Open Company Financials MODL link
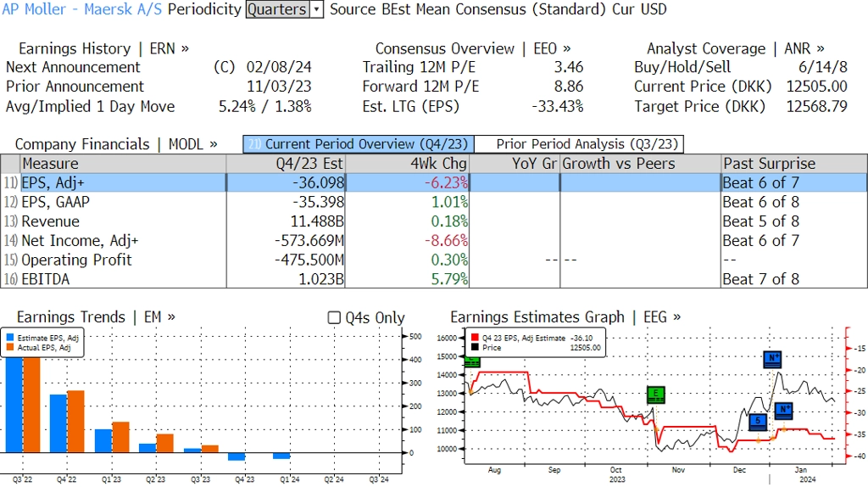Image resolution: width=868 pixels, height=487 pixels. pos(116,144)
